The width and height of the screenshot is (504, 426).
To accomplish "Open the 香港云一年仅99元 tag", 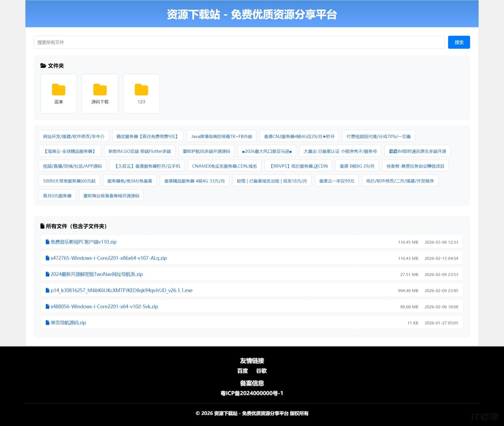I will point(336,180).
